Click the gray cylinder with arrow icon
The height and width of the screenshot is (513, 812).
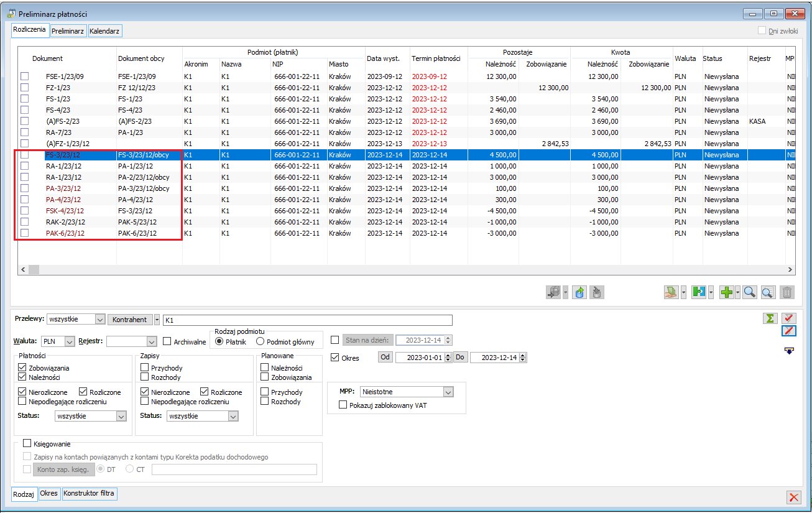tap(596, 292)
